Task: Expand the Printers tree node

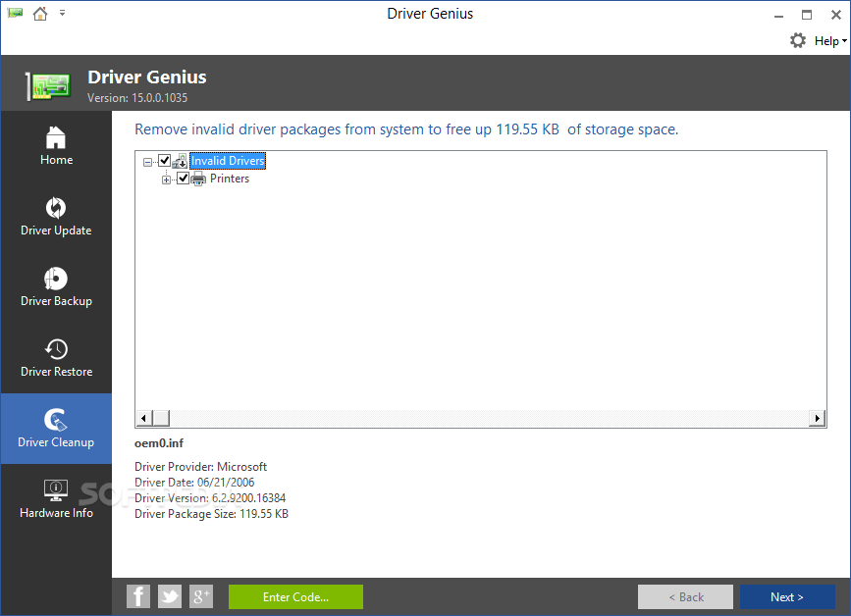Action: (166, 180)
